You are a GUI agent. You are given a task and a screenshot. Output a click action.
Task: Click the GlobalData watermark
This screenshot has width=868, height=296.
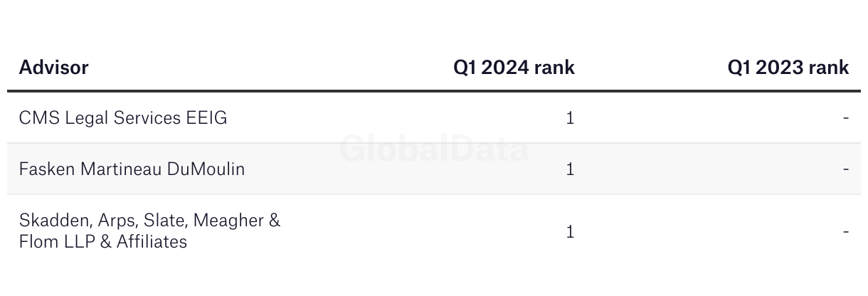tap(434, 149)
